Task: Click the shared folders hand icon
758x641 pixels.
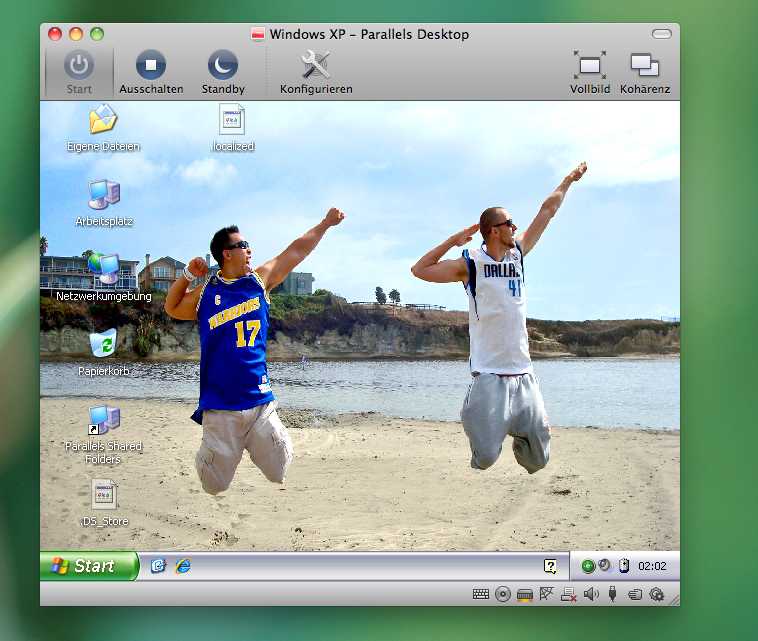Action: (x=635, y=595)
